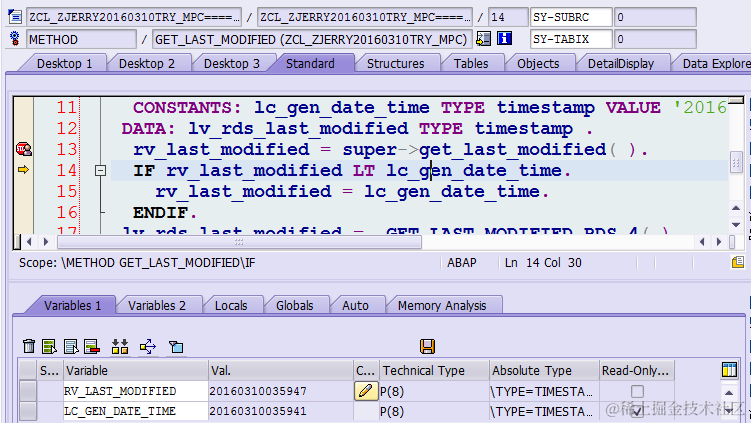Click the blue branching arrows icon
Screen dimensions: 751x423
pyautogui.click(x=148, y=346)
